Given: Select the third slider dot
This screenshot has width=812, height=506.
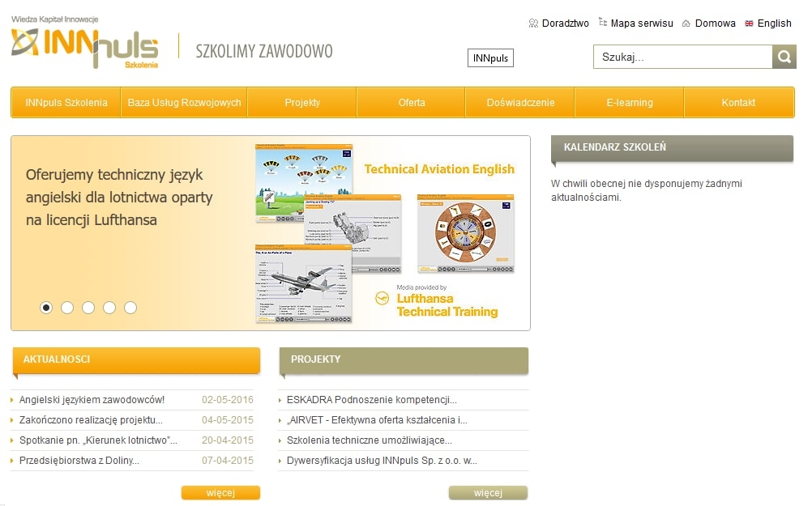Looking at the screenshot, I should (88, 308).
